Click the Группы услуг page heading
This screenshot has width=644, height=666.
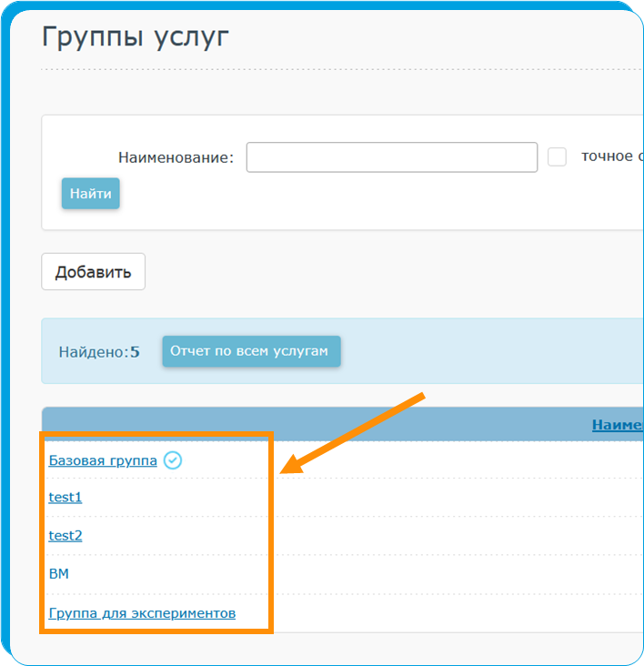136,37
